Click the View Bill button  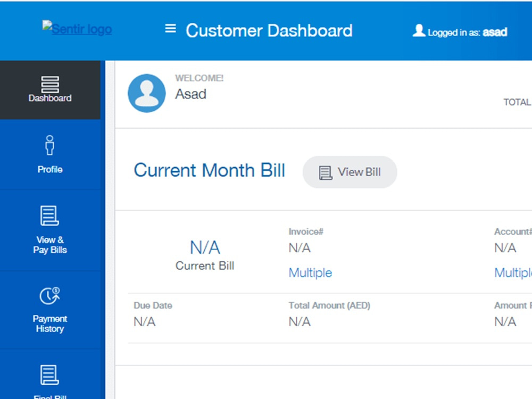[350, 172]
